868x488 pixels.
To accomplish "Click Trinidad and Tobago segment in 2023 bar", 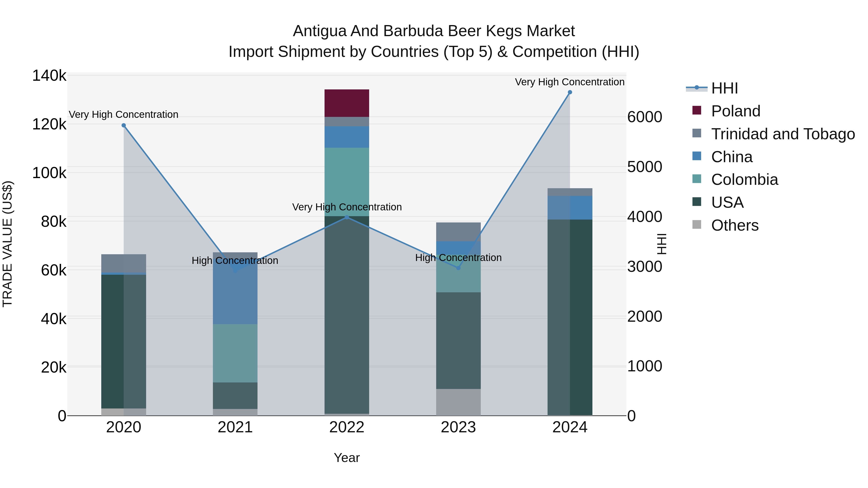I will [458, 232].
